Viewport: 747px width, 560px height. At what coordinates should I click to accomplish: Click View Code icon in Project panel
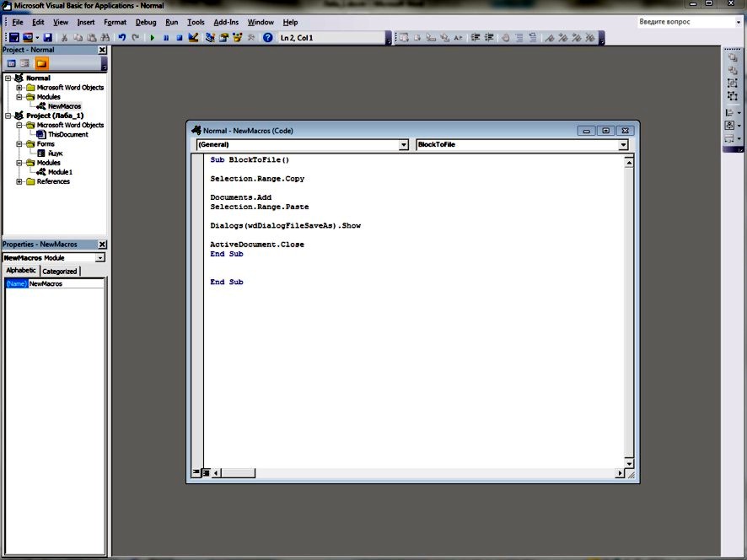12,63
